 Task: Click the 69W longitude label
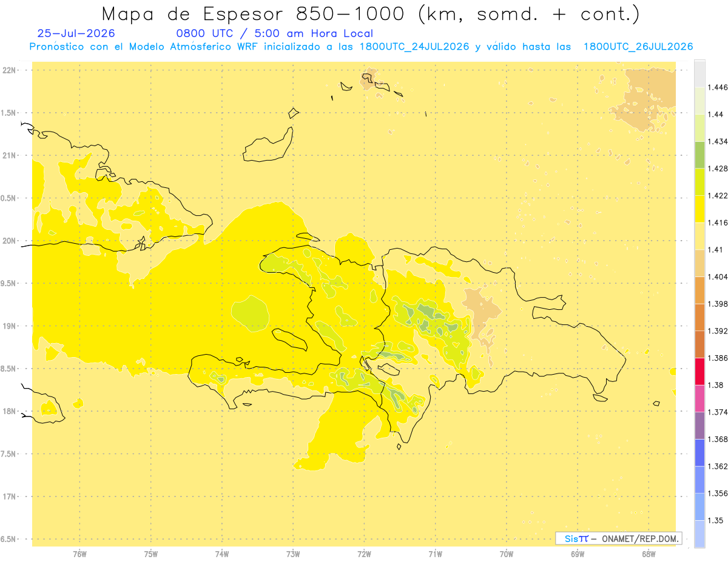coord(578,554)
